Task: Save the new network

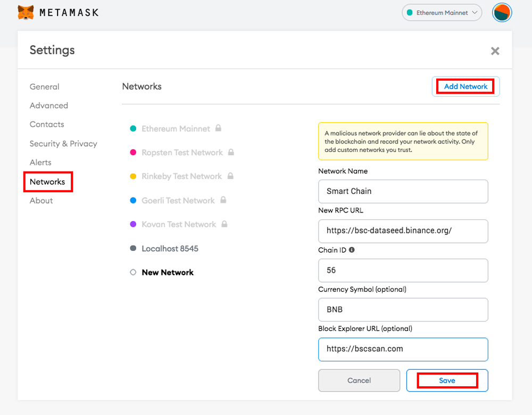Action: coord(447,380)
